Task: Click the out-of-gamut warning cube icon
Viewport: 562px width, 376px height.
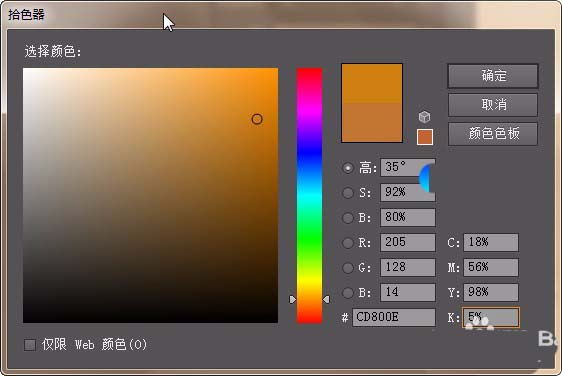Action: (424, 117)
